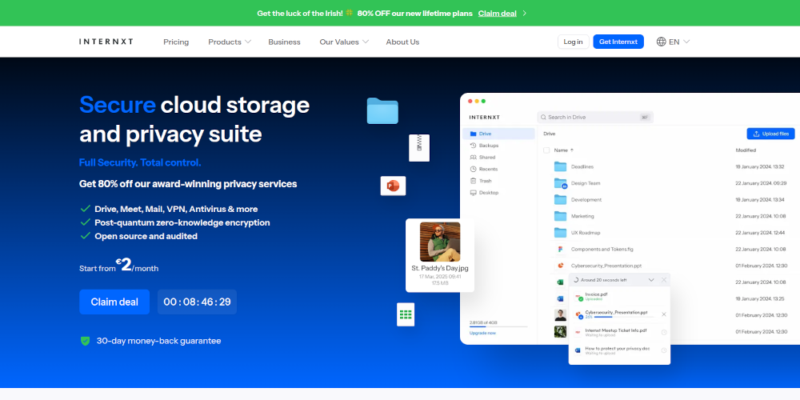Collapse the upload panel with its chevron
Image resolution: width=800 pixels, height=400 pixels.
click(651, 280)
